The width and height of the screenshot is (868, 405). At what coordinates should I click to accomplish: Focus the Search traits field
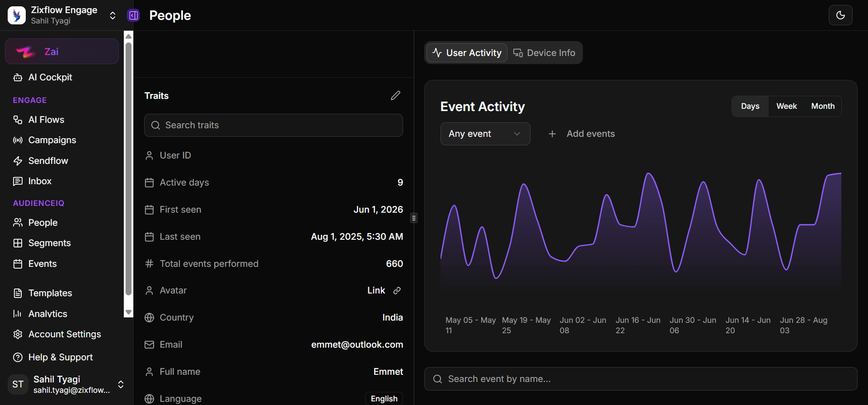coord(273,125)
